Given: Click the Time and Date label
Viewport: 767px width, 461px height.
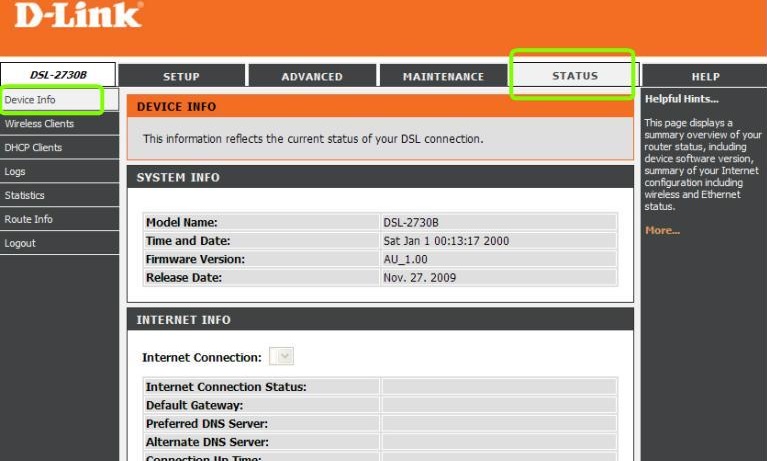Looking at the screenshot, I should 188,241.
